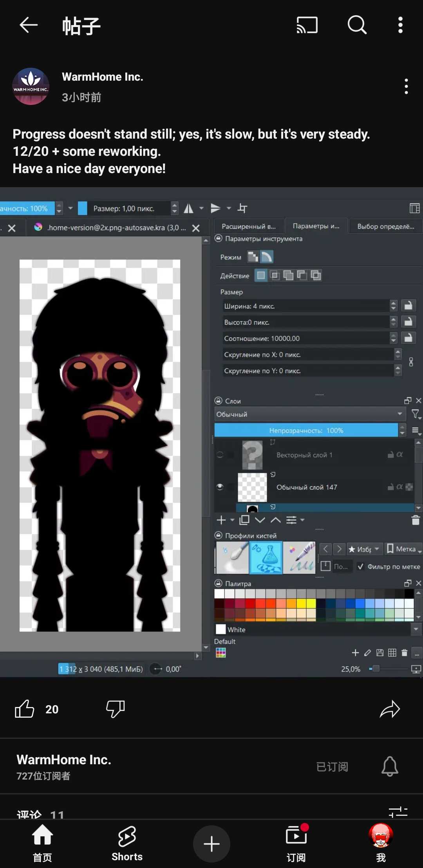Open the Метка tag dropdown
Screen dimensions: 423x868
pos(404,549)
